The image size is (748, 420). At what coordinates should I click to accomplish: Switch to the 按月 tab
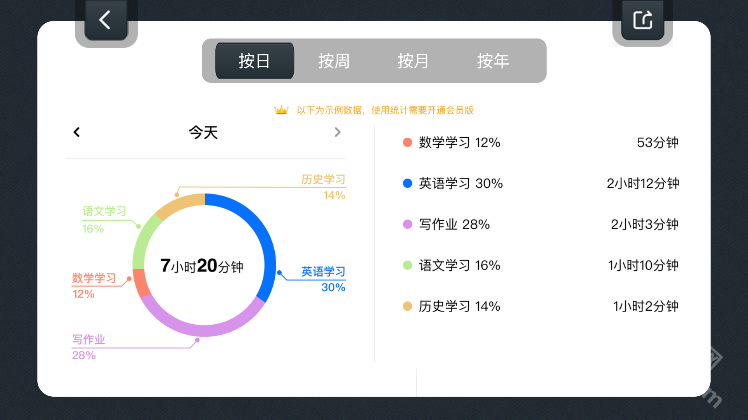(x=413, y=61)
